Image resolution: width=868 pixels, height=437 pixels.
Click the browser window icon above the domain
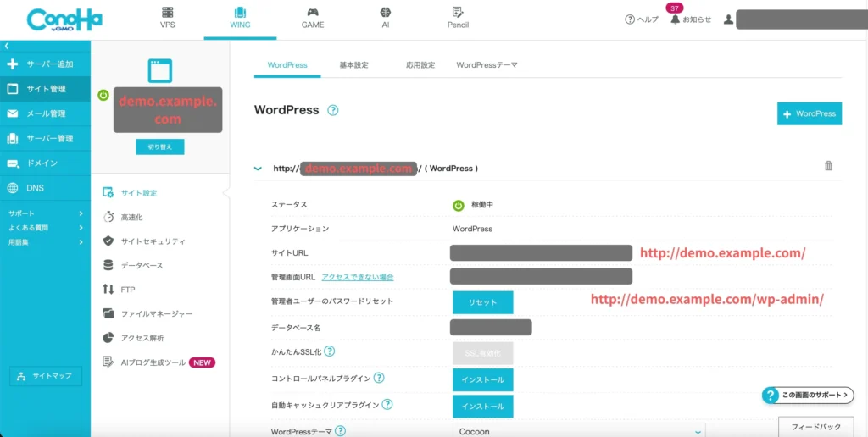(160, 71)
